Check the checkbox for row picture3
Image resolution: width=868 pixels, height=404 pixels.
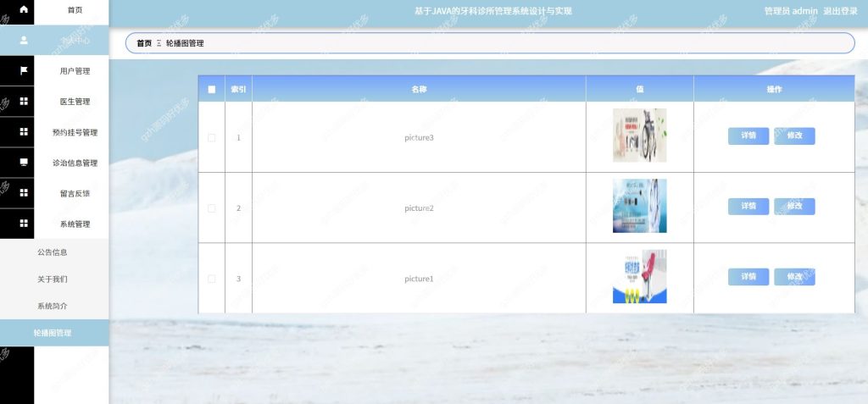pos(211,138)
